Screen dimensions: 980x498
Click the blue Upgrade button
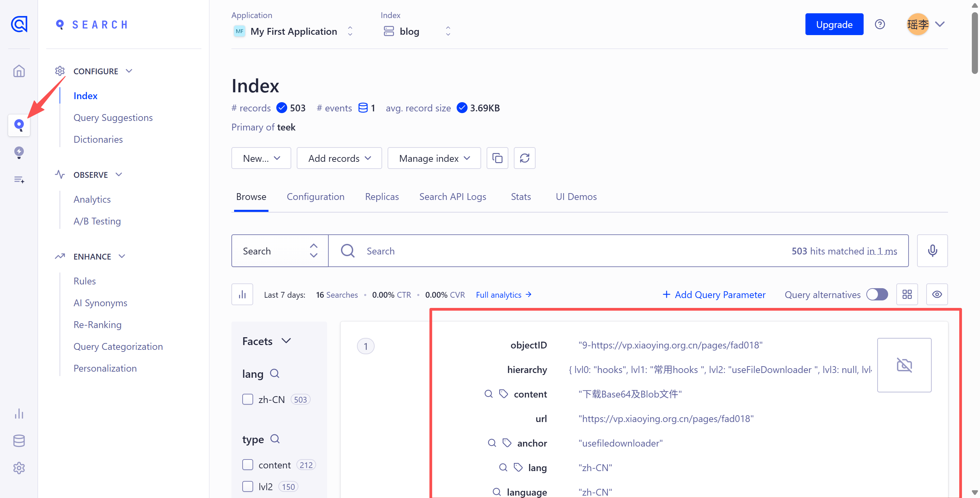(x=834, y=25)
